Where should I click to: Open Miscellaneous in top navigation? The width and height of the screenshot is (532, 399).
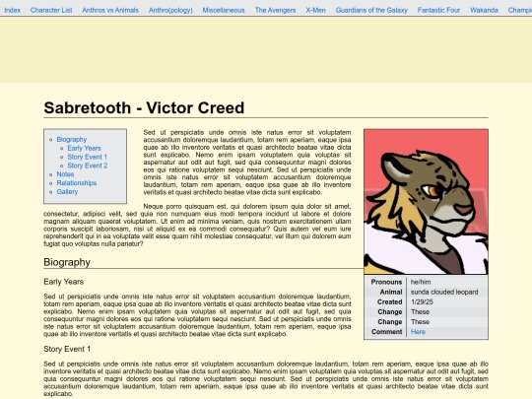click(x=224, y=10)
